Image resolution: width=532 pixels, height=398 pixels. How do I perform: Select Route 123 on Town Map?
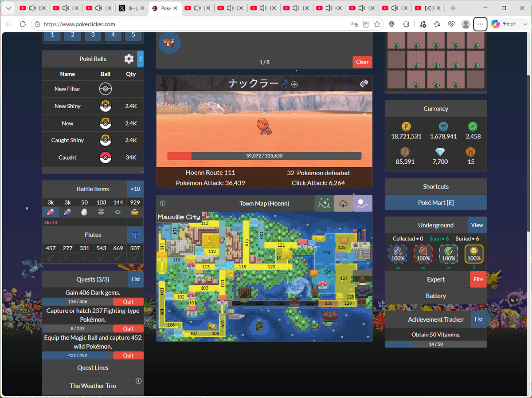pyautogui.click(x=271, y=267)
